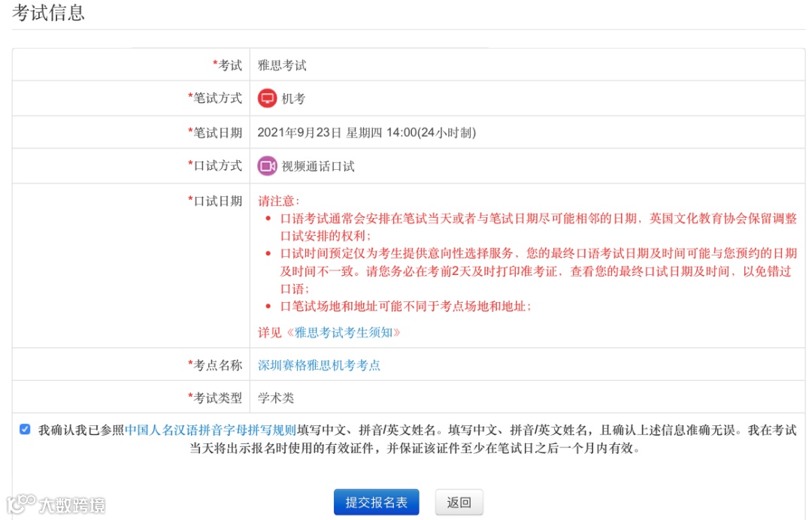The image size is (812, 520).
Task: Click the 机考 test mode text
Action: tap(293, 98)
